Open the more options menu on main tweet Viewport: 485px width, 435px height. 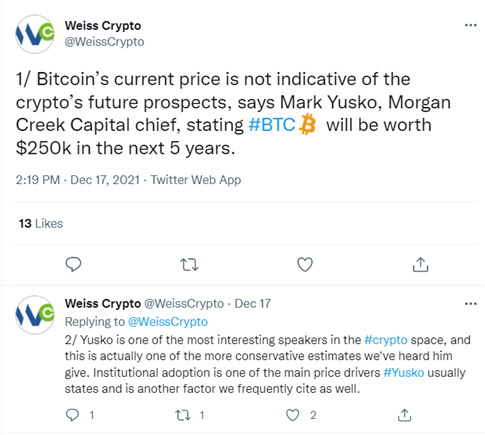471,25
